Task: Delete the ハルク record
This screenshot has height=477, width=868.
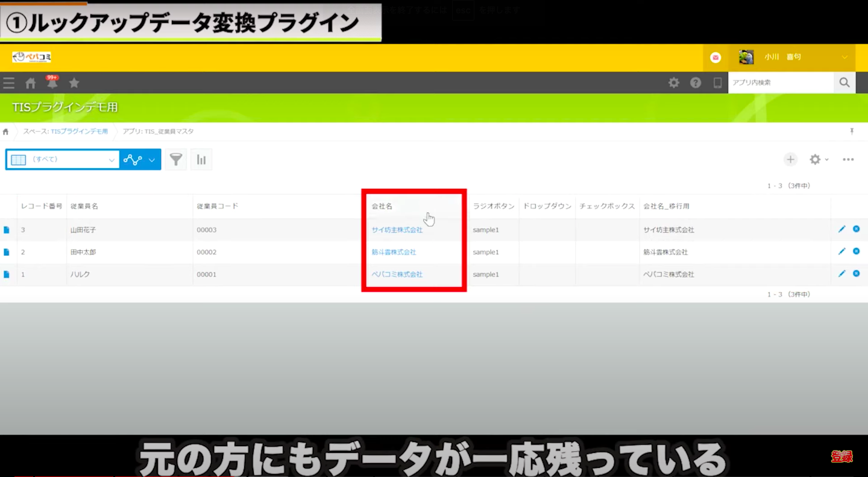Action: tap(856, 274)
